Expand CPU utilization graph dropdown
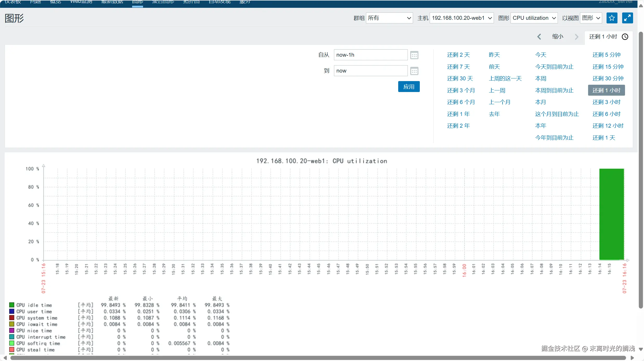This screenshot has height=361, width=644. pos(534,18)
